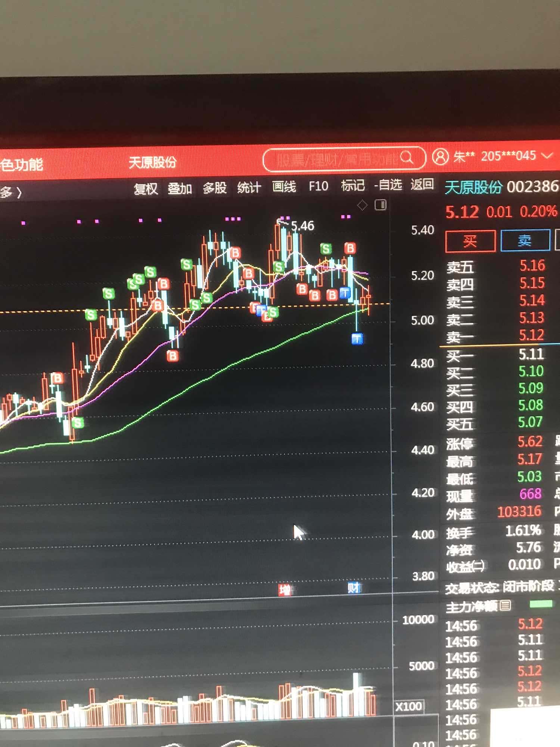This screenshot has width=560, height=747.
Task: Toggle the side panel layout icon
Action: [x=380, y=205]
